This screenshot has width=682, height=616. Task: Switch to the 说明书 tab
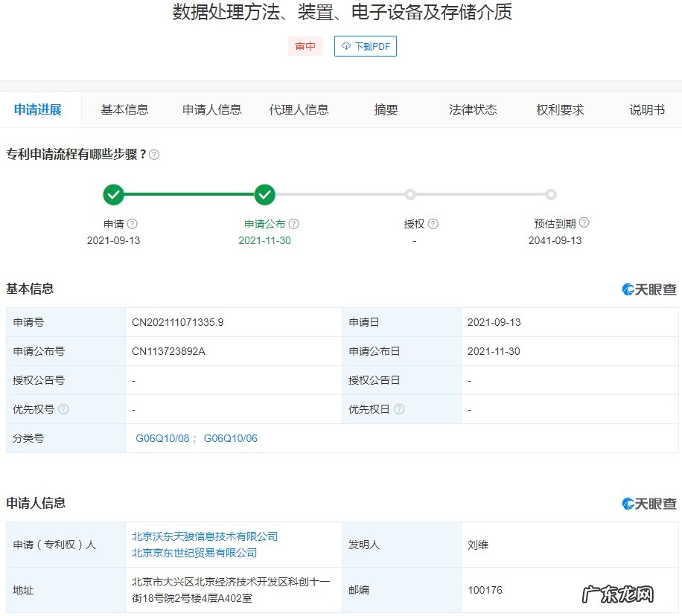tap(646, 109)
